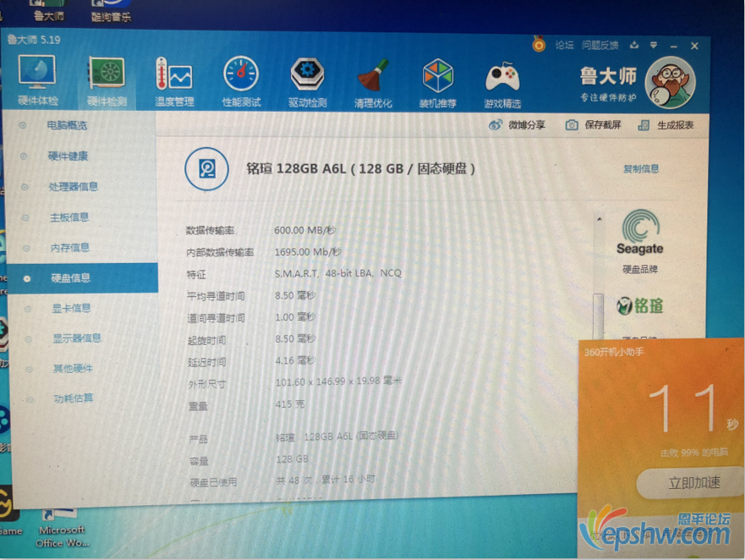Screen dimensions: 745x560
Task: Select the 硬件检测 hardware detection icon
Action: click(107, 81)
